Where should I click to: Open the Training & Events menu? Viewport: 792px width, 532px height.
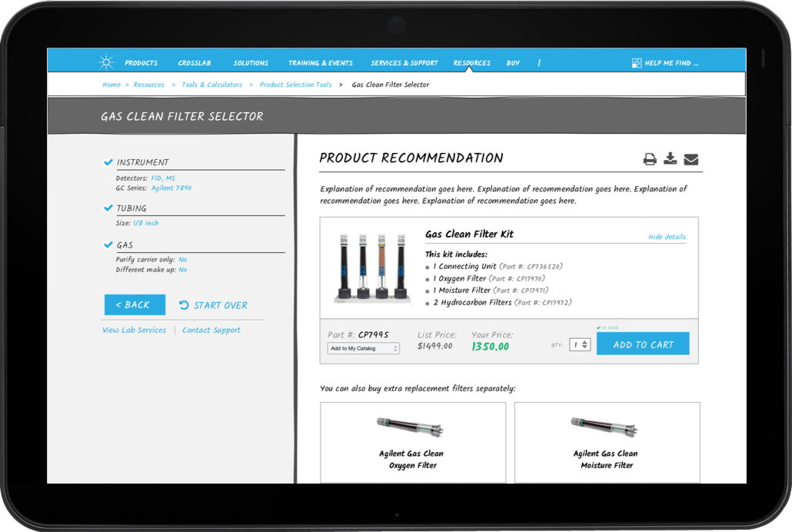pyautogui.click(x=320, y=63)
